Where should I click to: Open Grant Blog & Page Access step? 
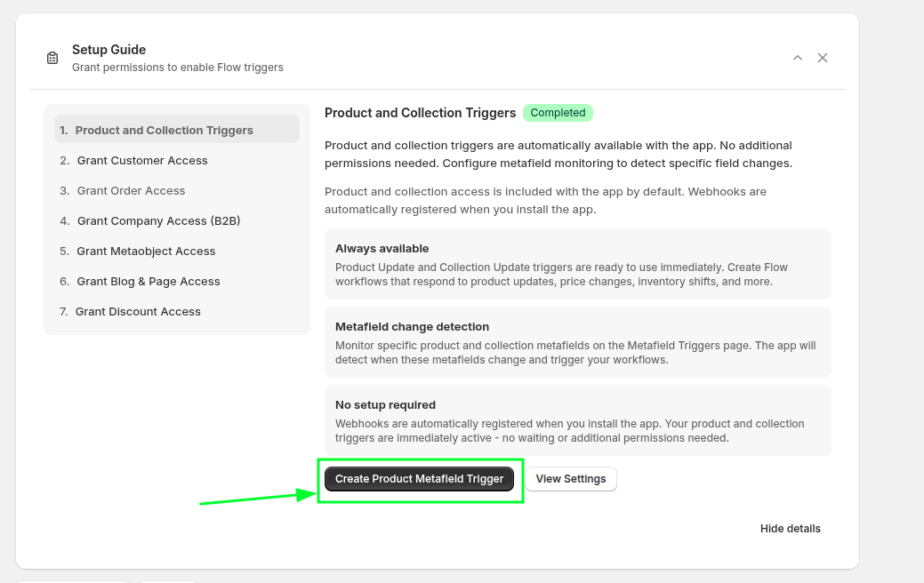pos(149,282)
